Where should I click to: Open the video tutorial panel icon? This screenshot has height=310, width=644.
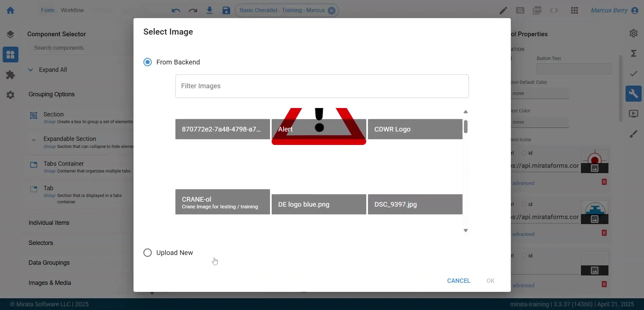pos(634,113)
